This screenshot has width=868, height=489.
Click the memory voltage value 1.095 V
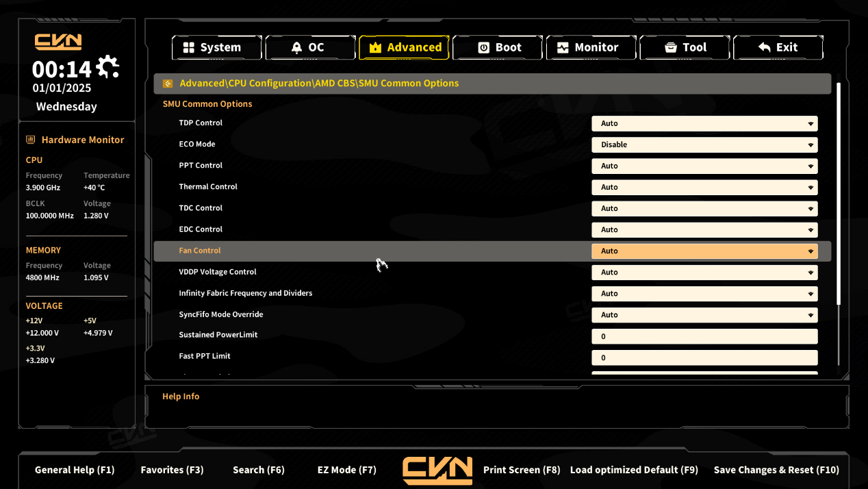(x=96, y=278)
